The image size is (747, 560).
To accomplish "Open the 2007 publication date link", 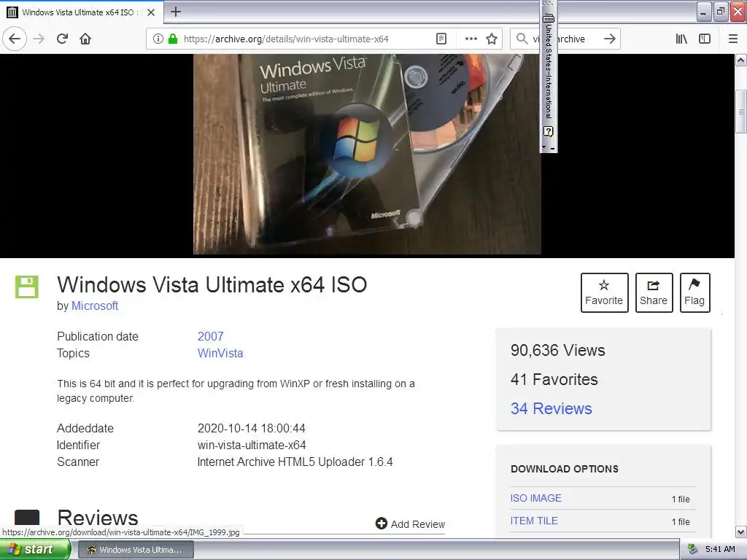I will tap(211, 336).
